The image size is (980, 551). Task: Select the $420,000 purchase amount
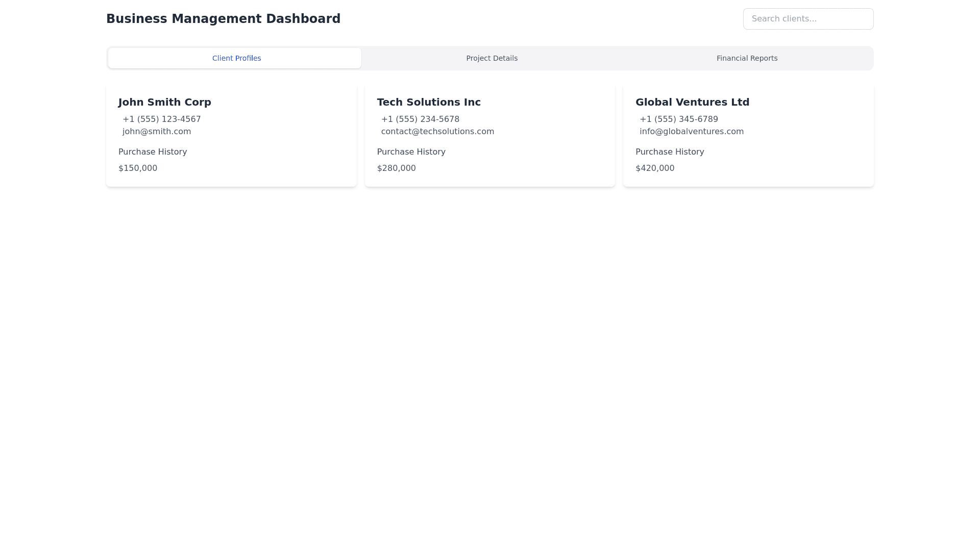point(655,168)
